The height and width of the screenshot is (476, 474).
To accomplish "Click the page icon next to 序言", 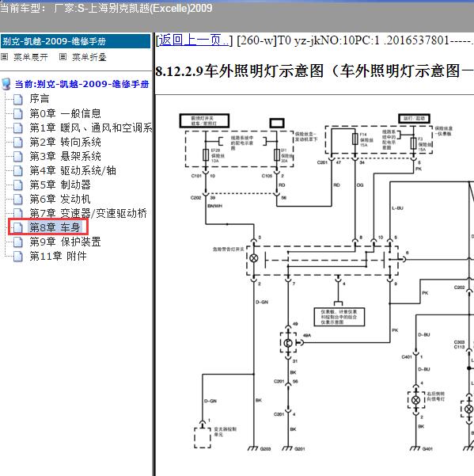I will (18, 99).
